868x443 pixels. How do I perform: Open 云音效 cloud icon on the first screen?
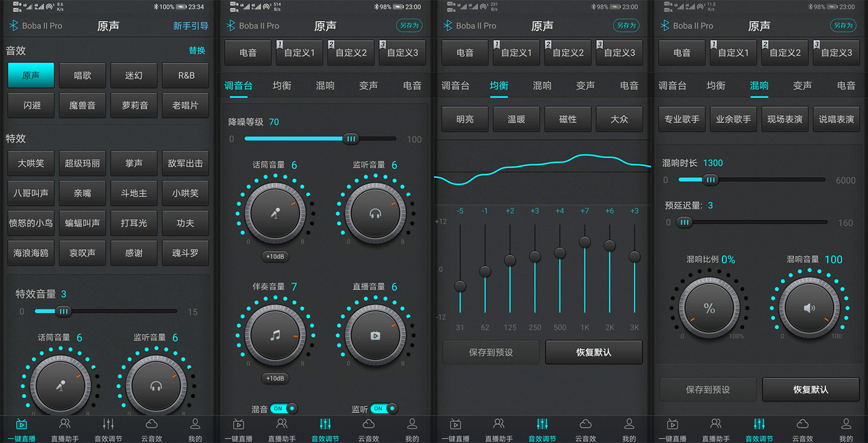[x=152, y=425]
